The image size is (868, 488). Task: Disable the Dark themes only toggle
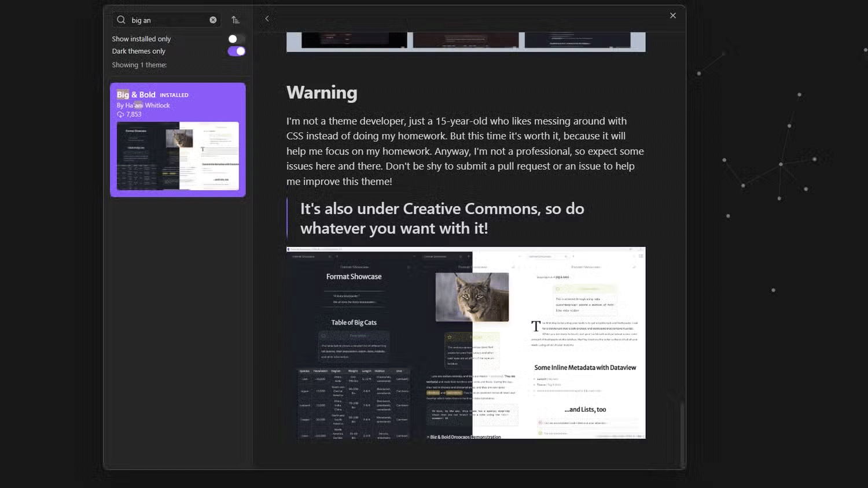236,51
